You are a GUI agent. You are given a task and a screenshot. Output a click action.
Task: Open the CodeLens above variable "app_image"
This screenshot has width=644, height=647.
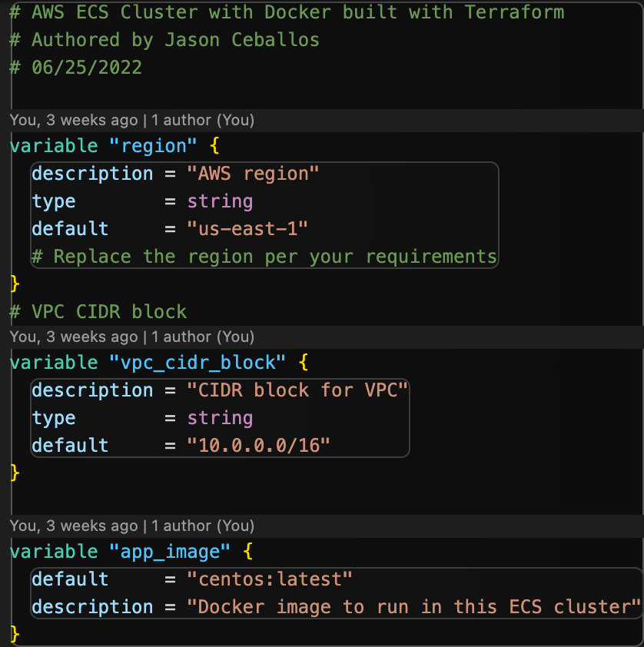tap(132, 526)
